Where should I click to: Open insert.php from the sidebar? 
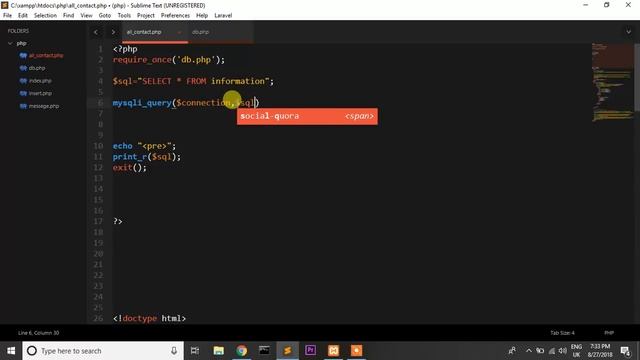40,93
